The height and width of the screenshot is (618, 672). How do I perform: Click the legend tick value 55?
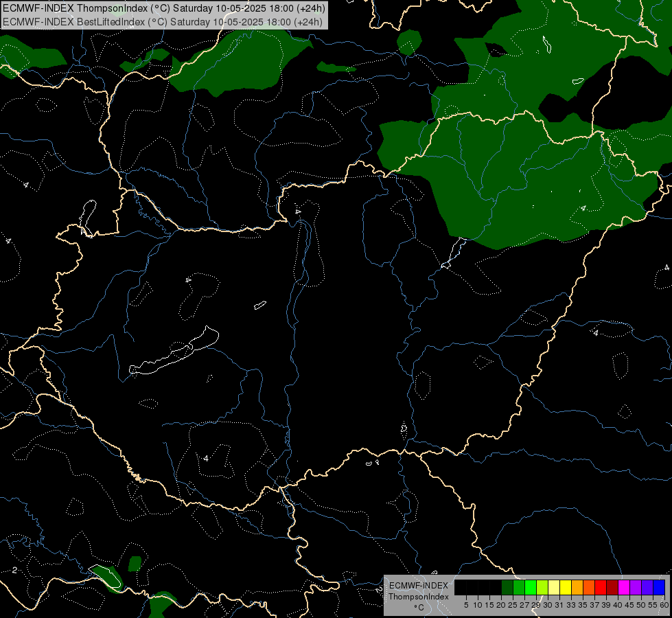tap(653, 605)
